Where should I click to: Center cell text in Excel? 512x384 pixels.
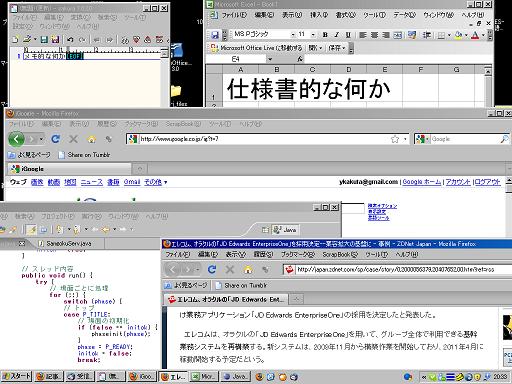tap(374, 34)
